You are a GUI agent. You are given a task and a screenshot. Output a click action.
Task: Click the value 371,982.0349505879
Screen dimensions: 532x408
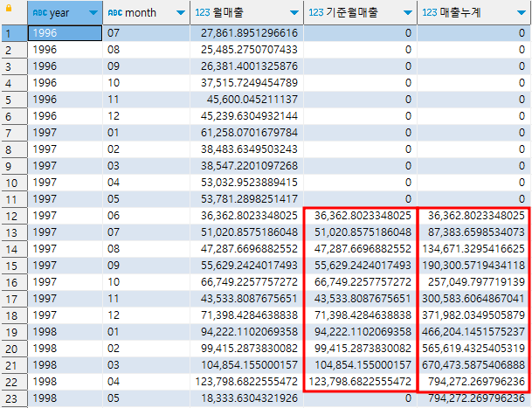[474, 315]
